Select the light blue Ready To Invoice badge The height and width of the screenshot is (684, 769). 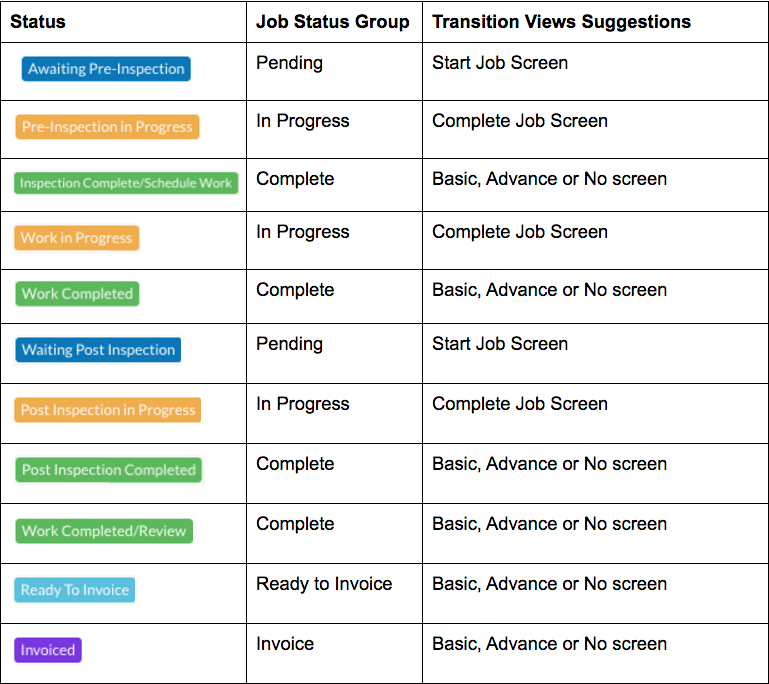click(75, 590)
